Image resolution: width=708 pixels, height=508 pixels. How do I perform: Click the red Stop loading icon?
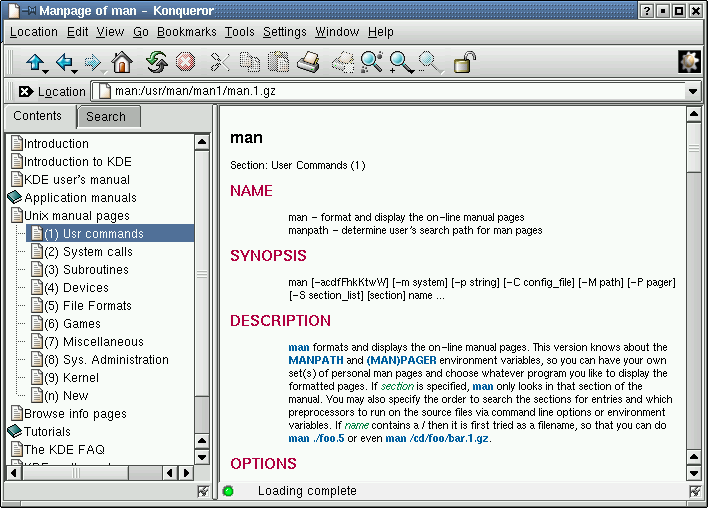pos(184,63)
